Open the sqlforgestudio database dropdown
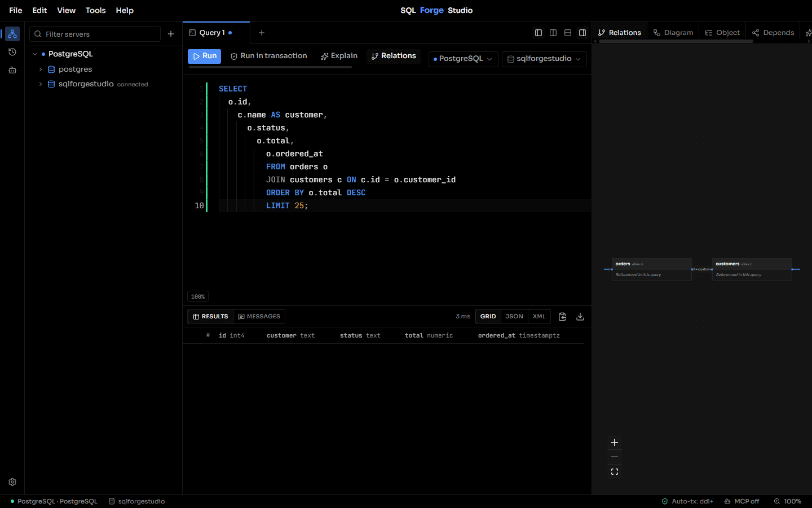Viewport: 812px width, 508px height. click(544, 59)
